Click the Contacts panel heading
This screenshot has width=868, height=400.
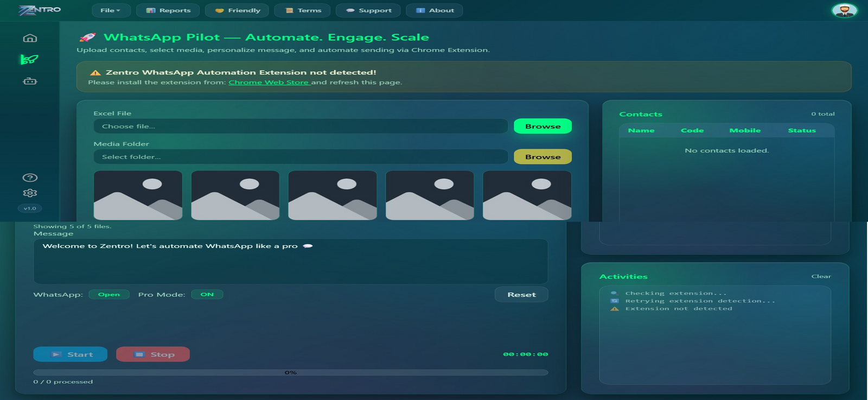pyautogui.click(x=641, y=114)
